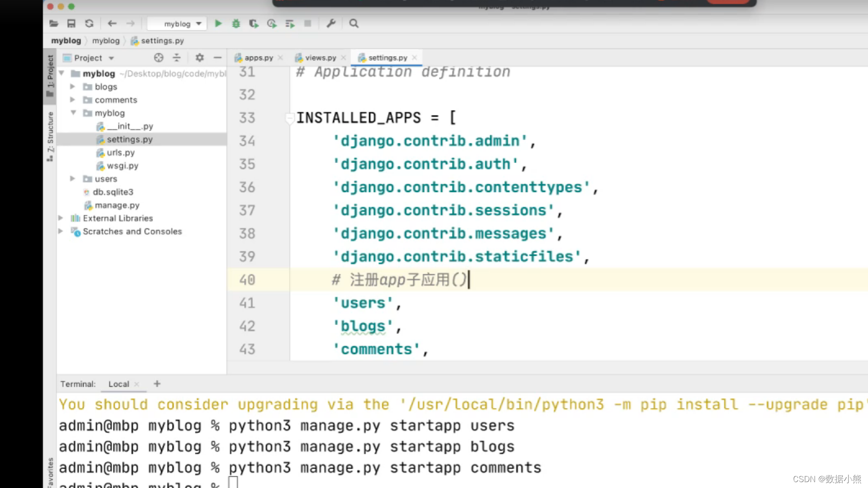
Task: Add a new terminal session
Action: (157, 384)
